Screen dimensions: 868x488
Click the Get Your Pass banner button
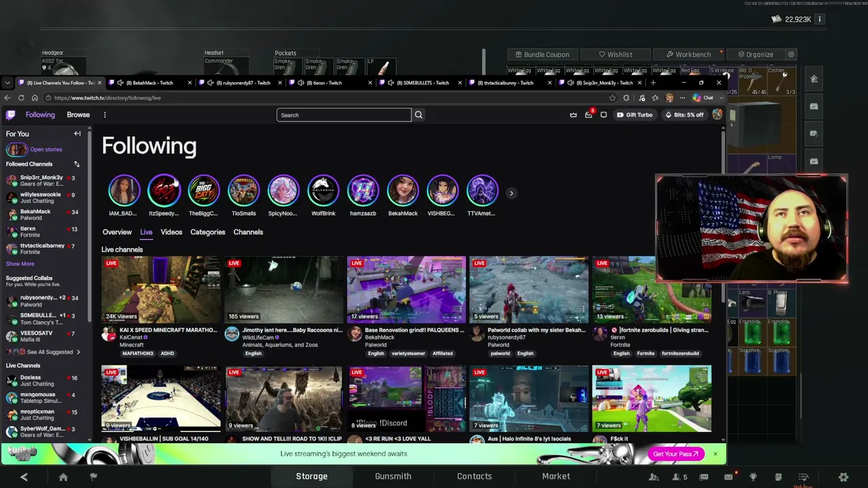pos(675,454)
